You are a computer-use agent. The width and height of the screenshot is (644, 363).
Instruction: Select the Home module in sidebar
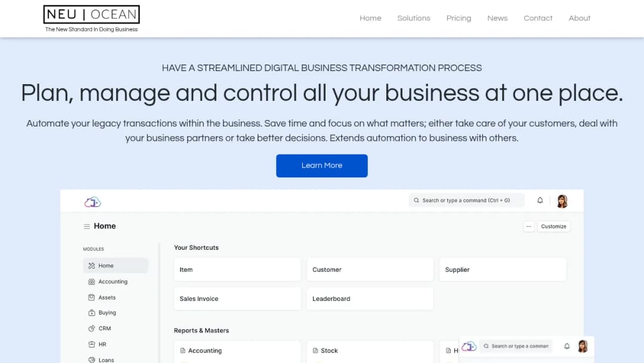click(116, 266)
